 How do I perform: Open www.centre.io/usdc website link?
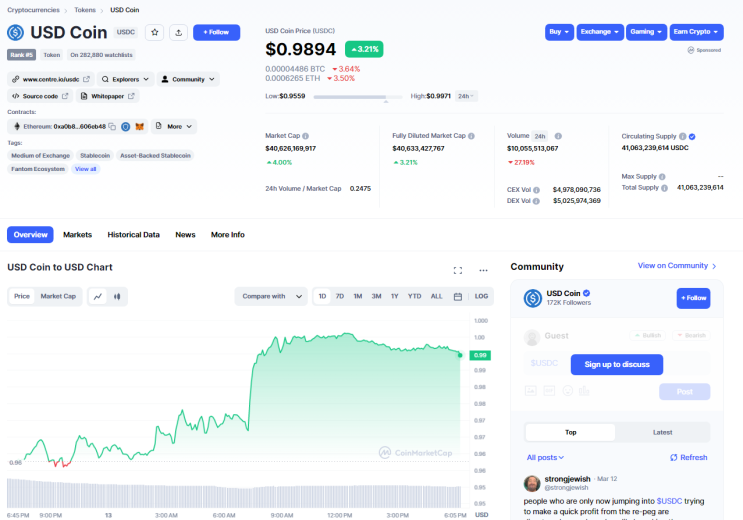pyautogui.click(x=51, y=79)
